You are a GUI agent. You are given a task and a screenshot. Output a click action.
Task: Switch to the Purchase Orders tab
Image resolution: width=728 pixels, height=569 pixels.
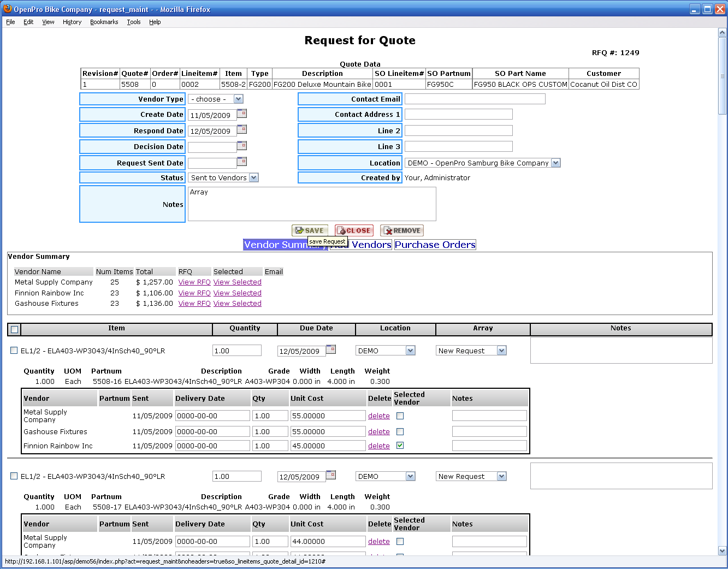point(435,245)
